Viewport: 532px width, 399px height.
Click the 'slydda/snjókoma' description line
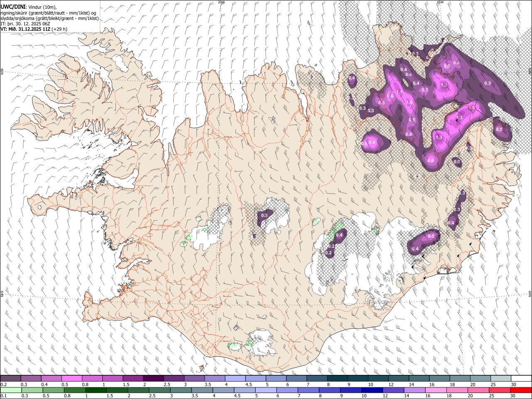(49, 18)
